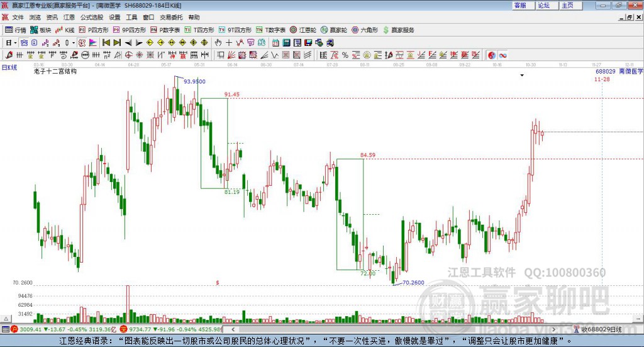Open the 9T四方形 tool
Viewport: 644px width, 347px height.
click(235, 30)
